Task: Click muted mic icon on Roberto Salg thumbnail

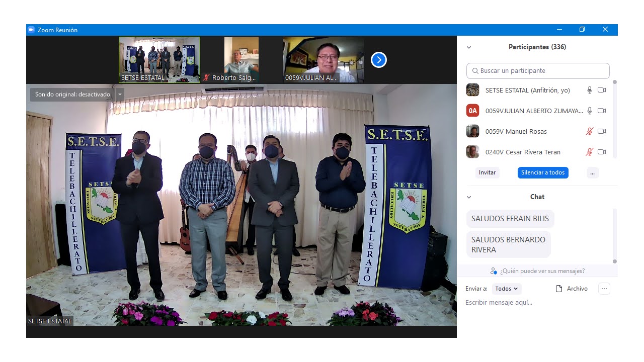Action: (206, 78)
